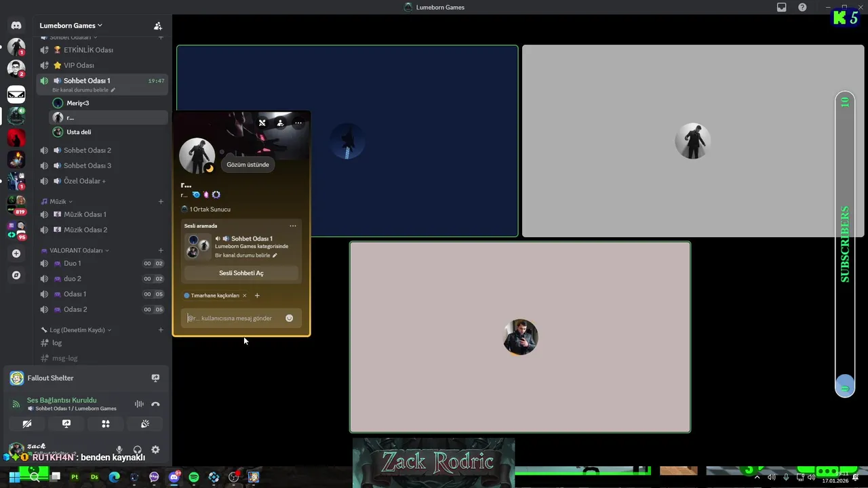Click the add role plus next to Tımarhane kaçkınları
Viewport: 868px width, 488px height.
(257, 296)
